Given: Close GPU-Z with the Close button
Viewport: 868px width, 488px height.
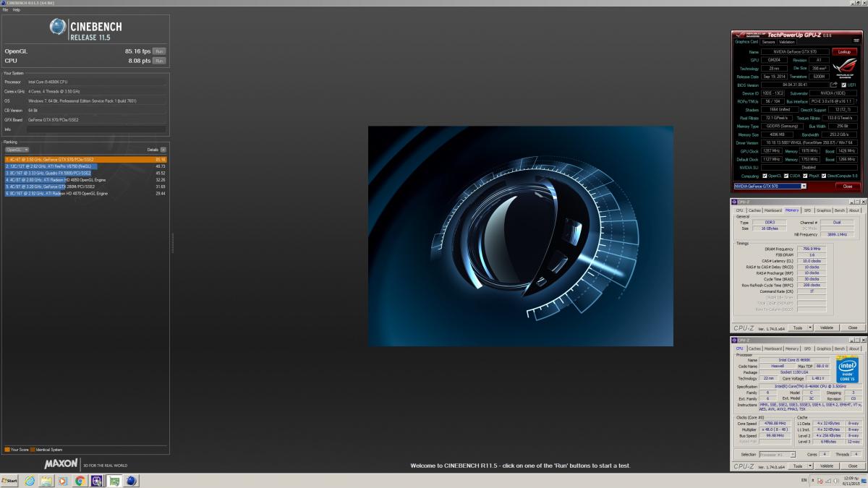Looking at the screenshot, I should (848, 186).
